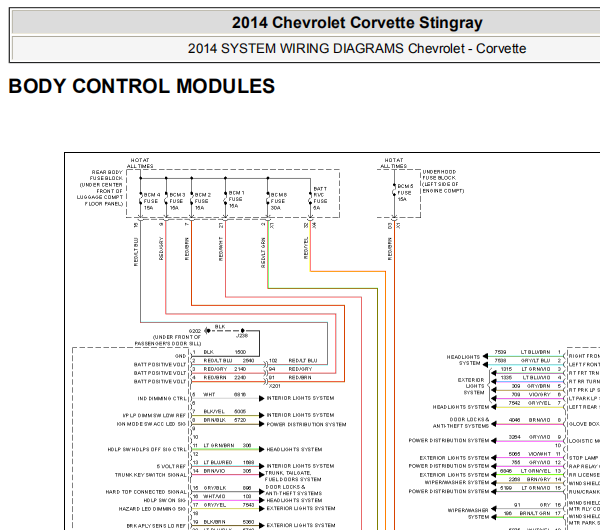The image size is (600, 530).
Task: Click the 'LT BLU/VIO' wire label on pin 4
Action: 536,377
